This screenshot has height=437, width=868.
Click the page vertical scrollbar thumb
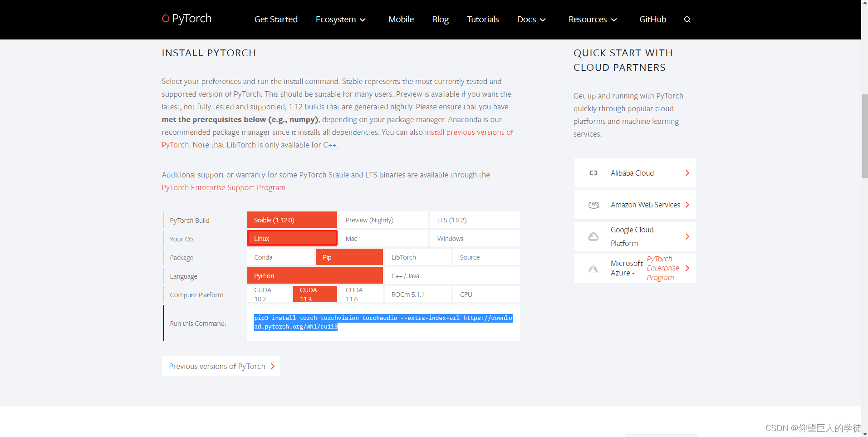tap(865, 136)
